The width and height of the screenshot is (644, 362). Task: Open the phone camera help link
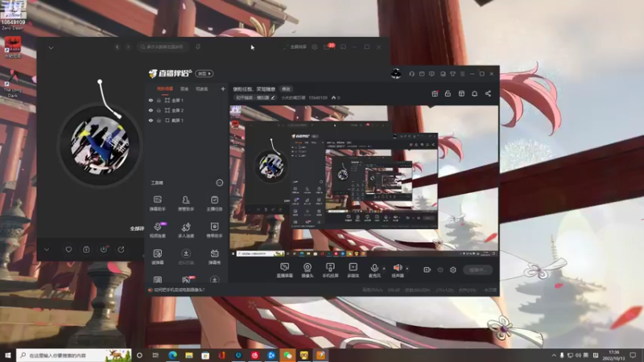(179, 290)
